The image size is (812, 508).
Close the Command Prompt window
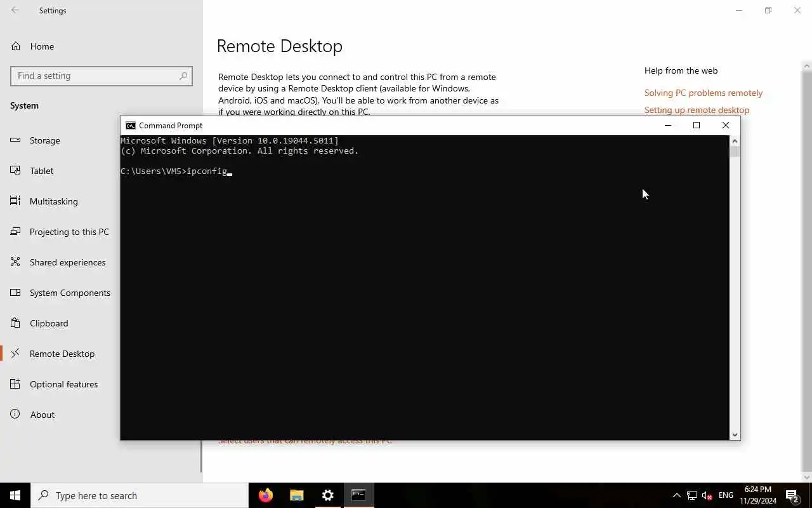(x=726, y=126)
